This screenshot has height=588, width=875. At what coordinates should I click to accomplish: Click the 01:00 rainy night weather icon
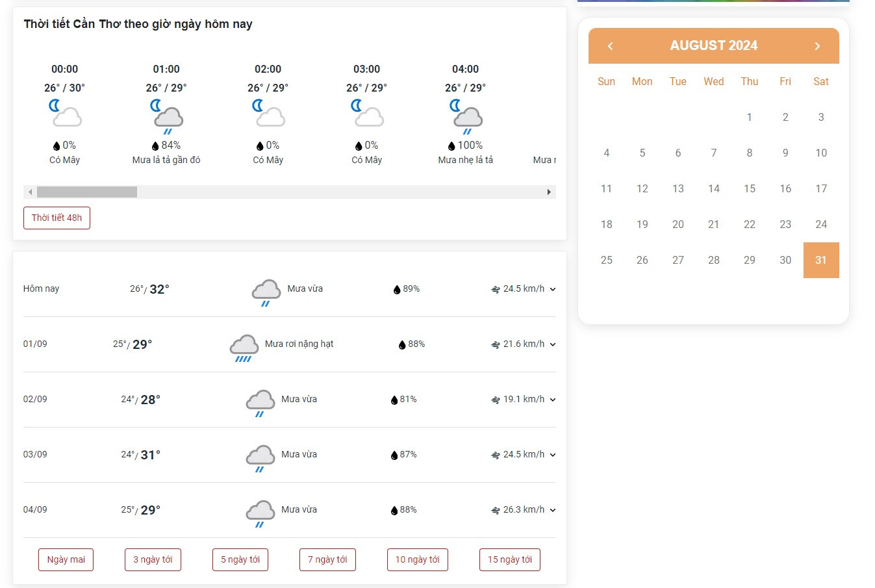click(x=166, y=116)
